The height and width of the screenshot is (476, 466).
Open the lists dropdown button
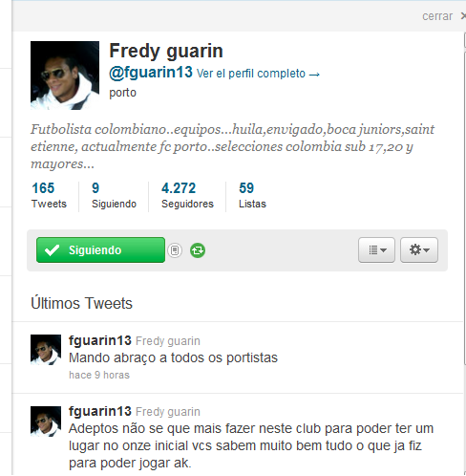click(x=376, y=249)
